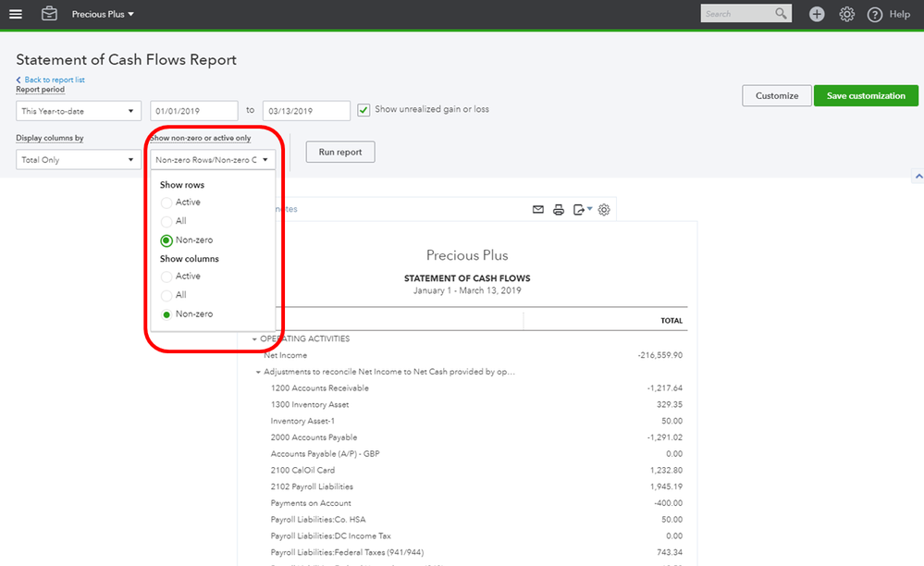
Task: Go back to report list
Action: pos(54,80)
